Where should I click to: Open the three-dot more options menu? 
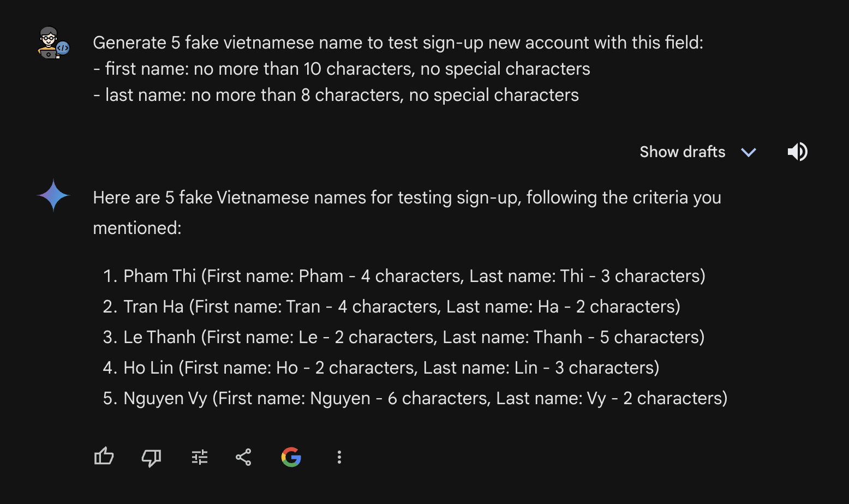click(x=339, y=457)
